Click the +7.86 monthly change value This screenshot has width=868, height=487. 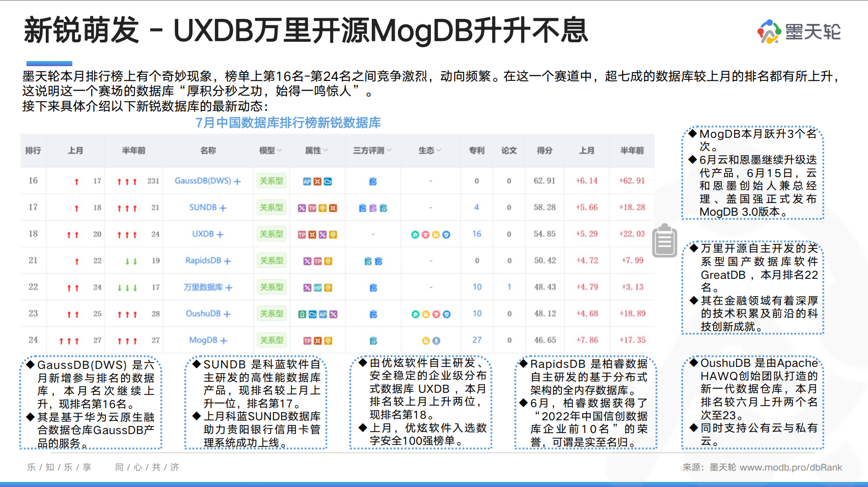(x=587, y=340)
